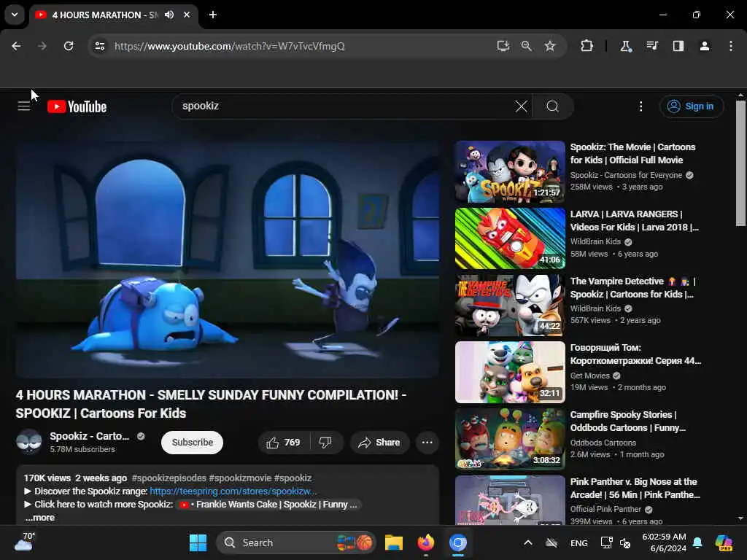747x560 pixels.
Task: Open the muted volume icon in tray
Action: (x=625, y=542)
